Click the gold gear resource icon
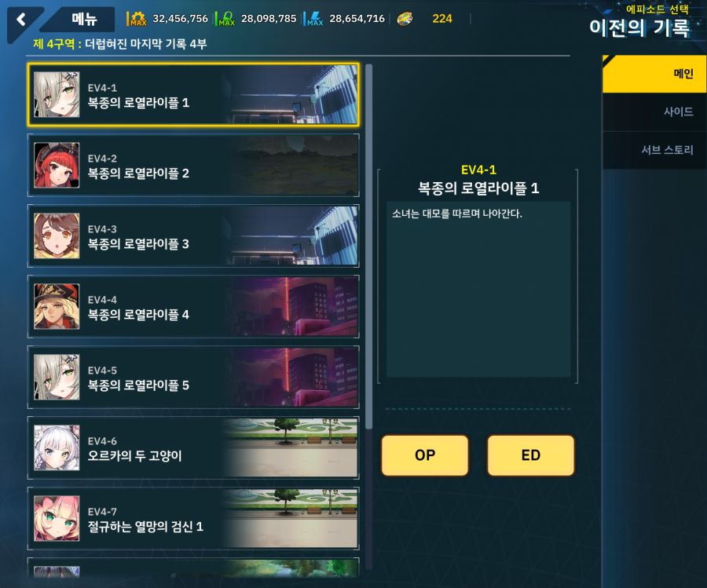Viewport: 707px width, 588px height. [137, 19]
